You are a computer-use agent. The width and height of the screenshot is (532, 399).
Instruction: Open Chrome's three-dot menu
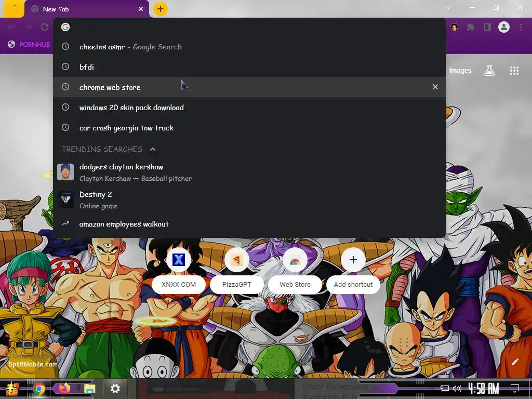point(521,27)
